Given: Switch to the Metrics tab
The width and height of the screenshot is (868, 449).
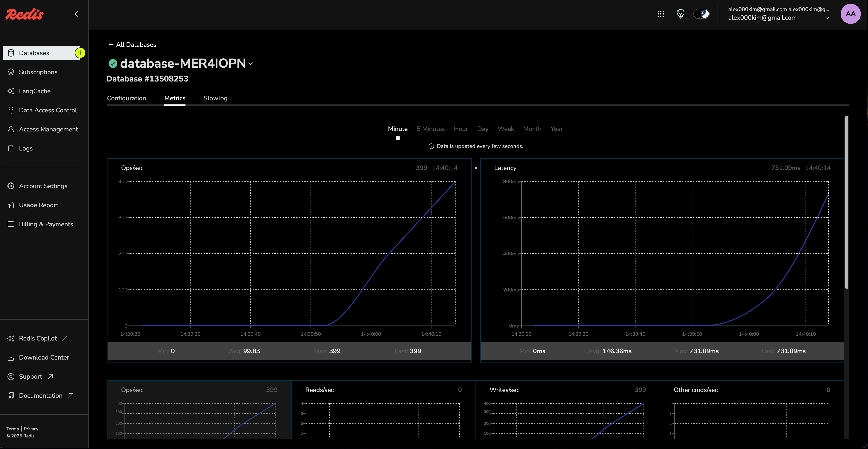Looking at the screenshot, I should (x=175, y=98).
